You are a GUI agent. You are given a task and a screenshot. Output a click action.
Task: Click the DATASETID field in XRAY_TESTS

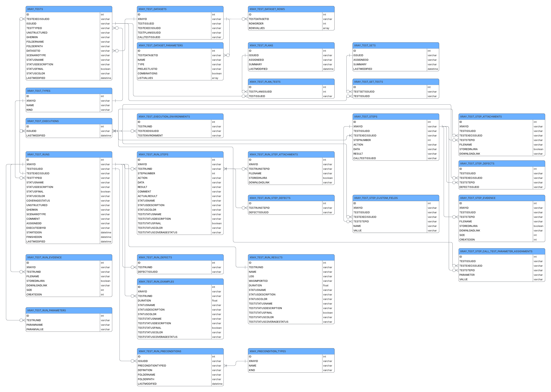click(x=69, y=51)
